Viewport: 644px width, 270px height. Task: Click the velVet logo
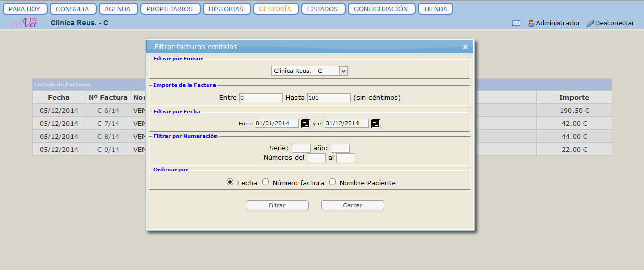click(24, 23)
